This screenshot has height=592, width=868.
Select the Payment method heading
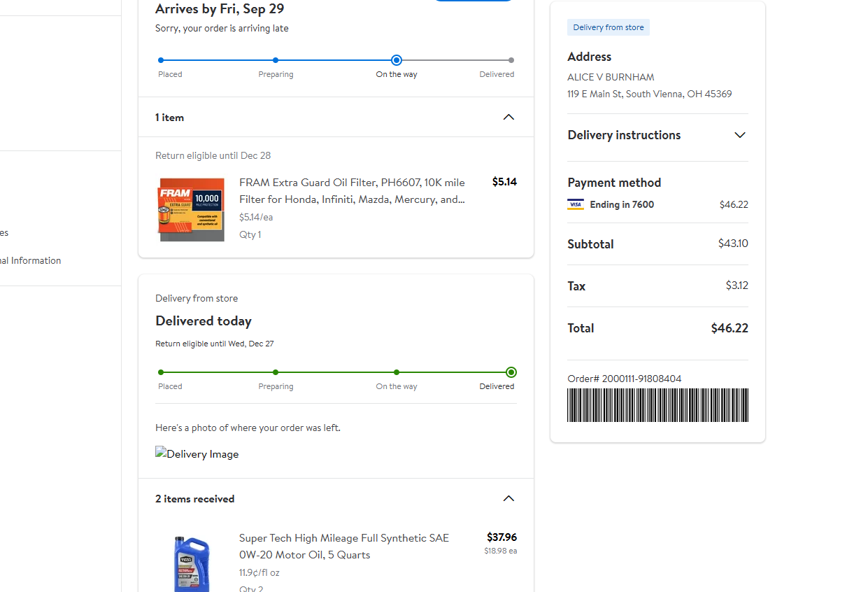614,183
